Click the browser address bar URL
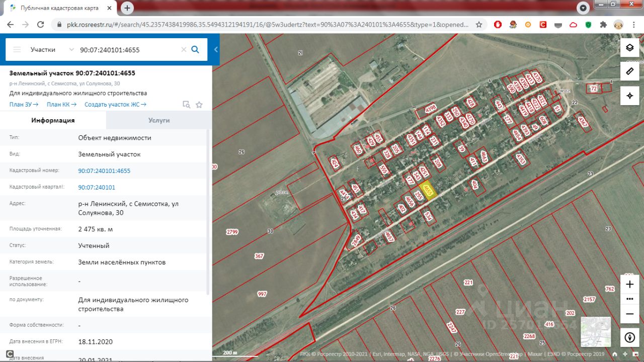The width and height of the screenshot is (644, 362). (267, 24)
